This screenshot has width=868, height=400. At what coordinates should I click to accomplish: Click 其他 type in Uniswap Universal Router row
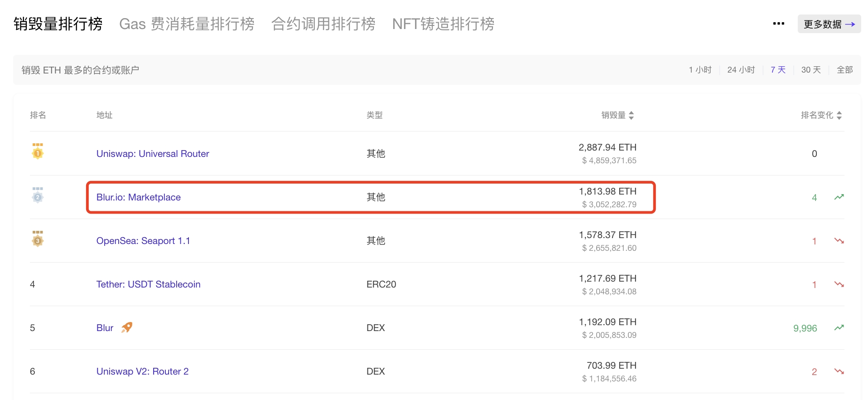click(376, 154)
